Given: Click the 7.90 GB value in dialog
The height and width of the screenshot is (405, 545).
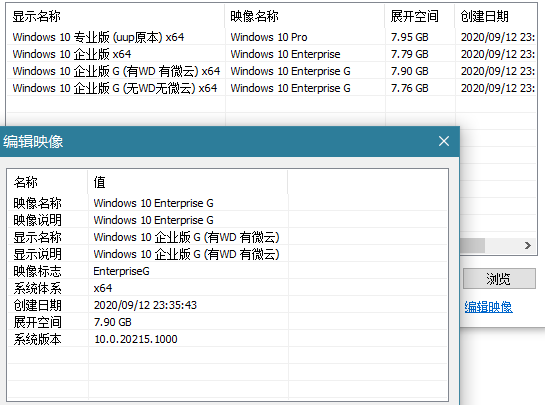Looking at the screenshot, I should pyautogui.click(x=113, y=322).
